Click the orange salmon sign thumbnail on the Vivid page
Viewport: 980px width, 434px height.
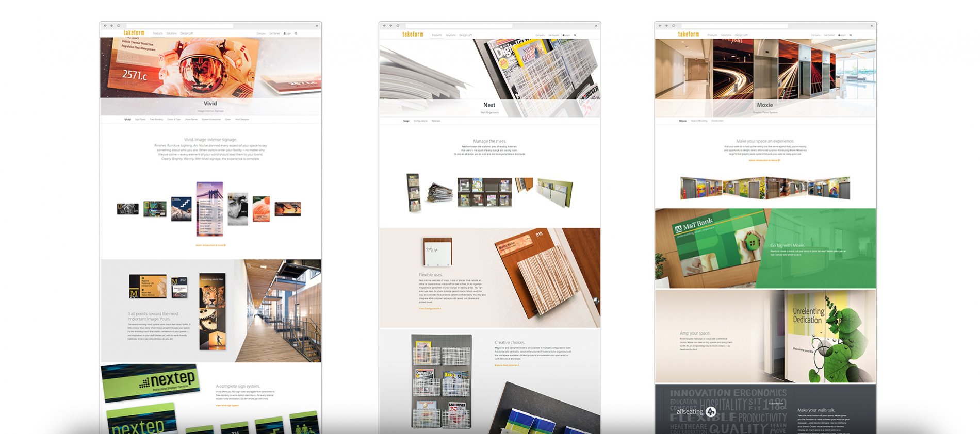(261, 209)
